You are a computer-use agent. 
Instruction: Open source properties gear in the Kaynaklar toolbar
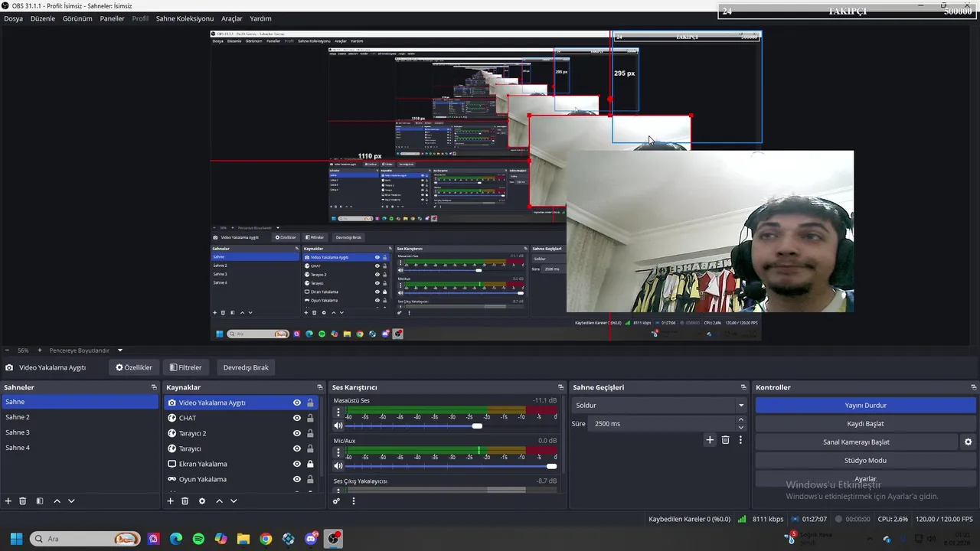click(202, 501)
